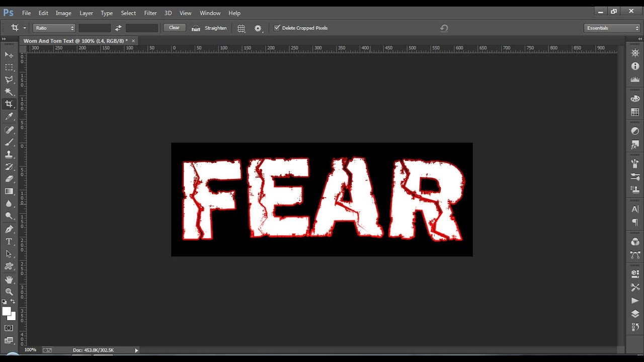Click the 100% zoom level field
The image size is (644, 362).
[x=30, y=350]
